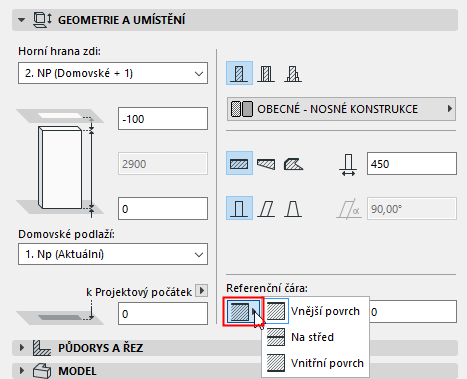
Task: Click the wall height field showing 2900
Action: (x=163, y=164)
